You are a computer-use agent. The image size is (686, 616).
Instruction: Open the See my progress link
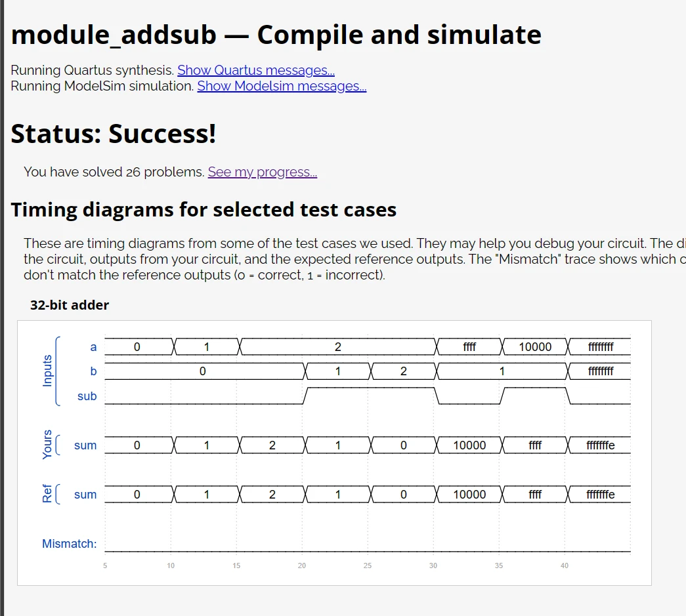[262, 172]
